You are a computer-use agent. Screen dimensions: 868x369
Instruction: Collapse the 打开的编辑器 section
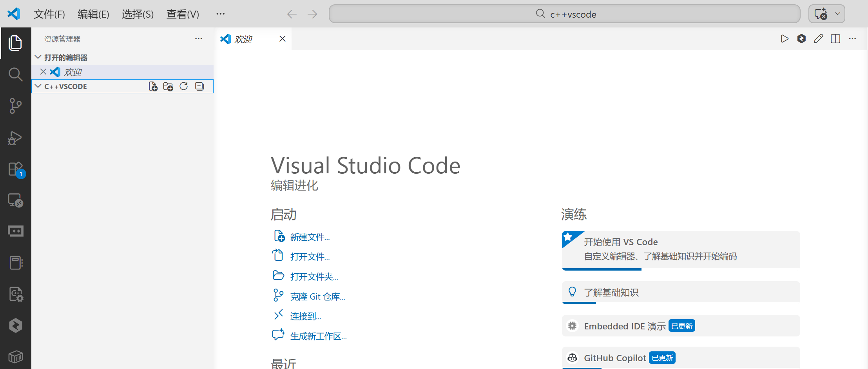click(x=38, y=57)
